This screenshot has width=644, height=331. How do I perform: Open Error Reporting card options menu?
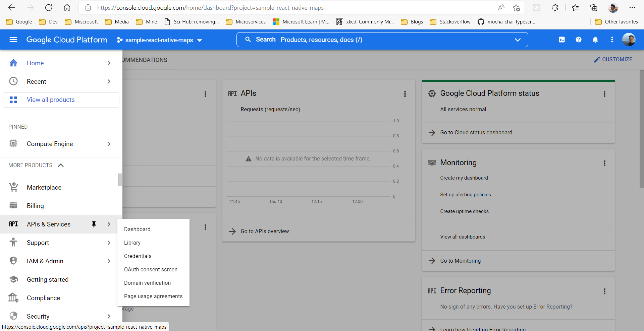coord(604,291)
